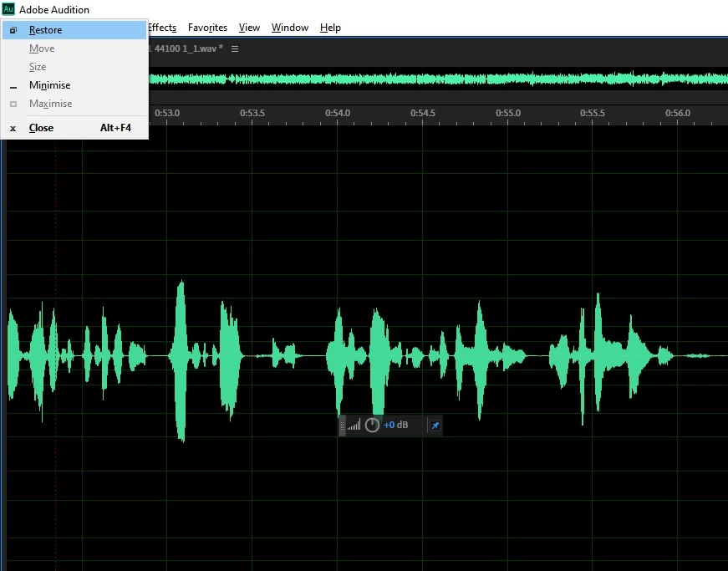Screen dimensions: 728x571
Task: Click the Minimise dash icon in the menu
Action: click(x=13, y=87)
